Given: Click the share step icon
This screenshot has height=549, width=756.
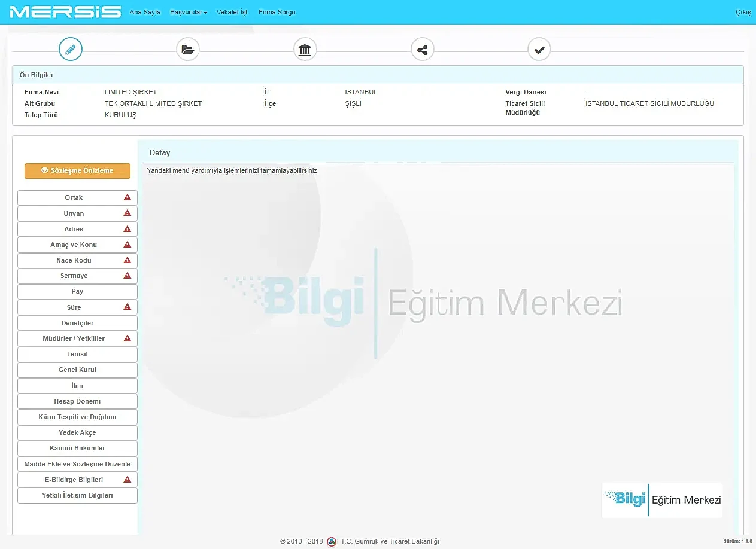Looking at the screenshot, I should pos(422,50).
